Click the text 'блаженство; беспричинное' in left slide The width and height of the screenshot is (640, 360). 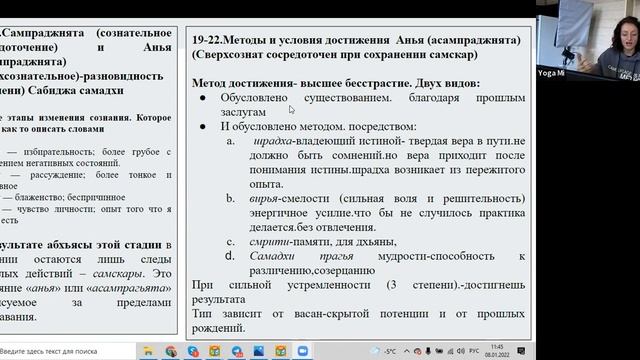tap(70, 198)
